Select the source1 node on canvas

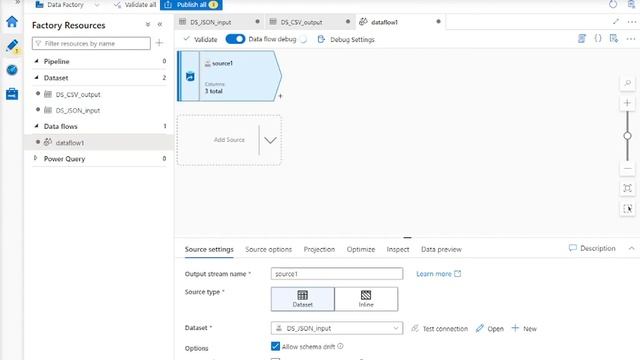[229, 76]
